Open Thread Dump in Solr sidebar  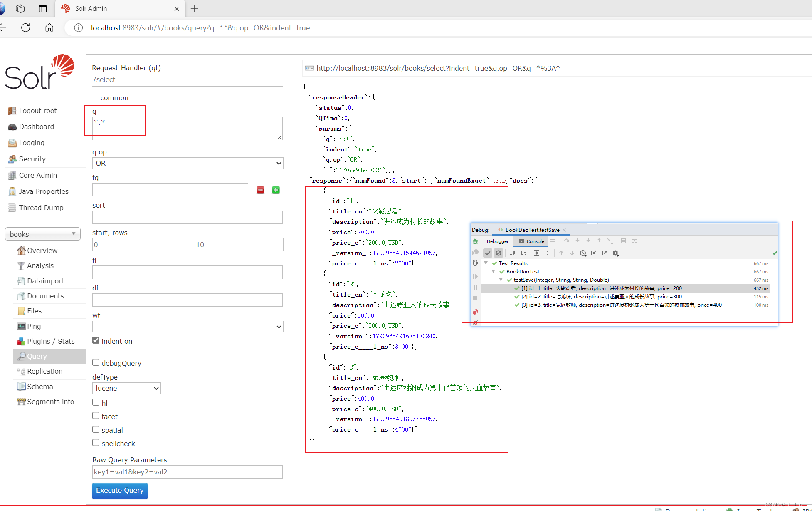[41, 207]
